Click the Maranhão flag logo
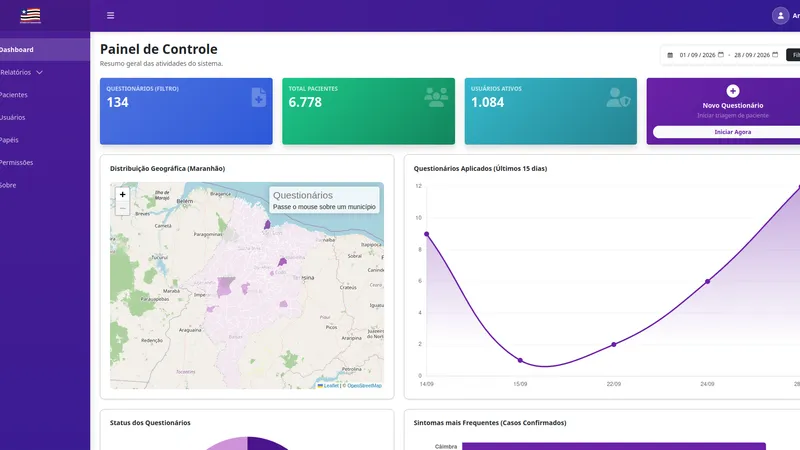This screenshot has height=450, width=800. click(x=30, y=16)
